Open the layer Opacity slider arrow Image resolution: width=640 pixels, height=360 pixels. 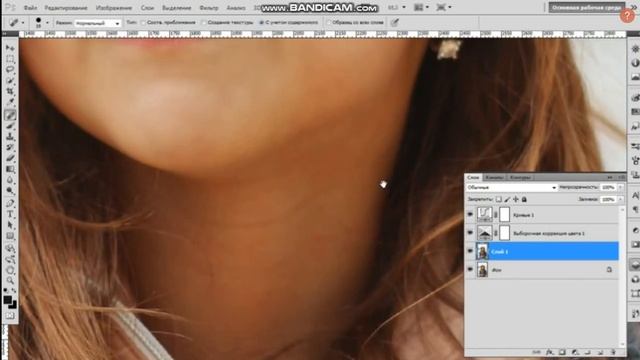pos(620,187)
